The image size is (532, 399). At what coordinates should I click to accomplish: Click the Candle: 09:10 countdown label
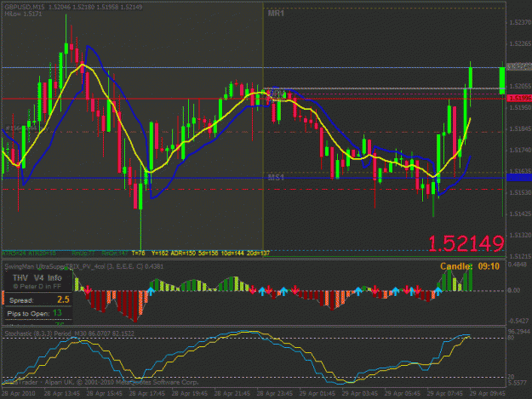[x=470, y=266]
